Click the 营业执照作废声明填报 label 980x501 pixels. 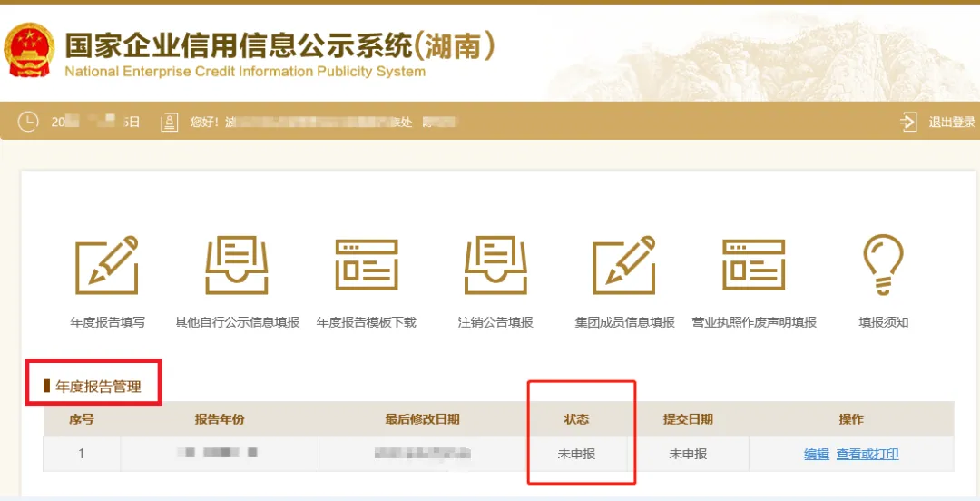point(754,323)
